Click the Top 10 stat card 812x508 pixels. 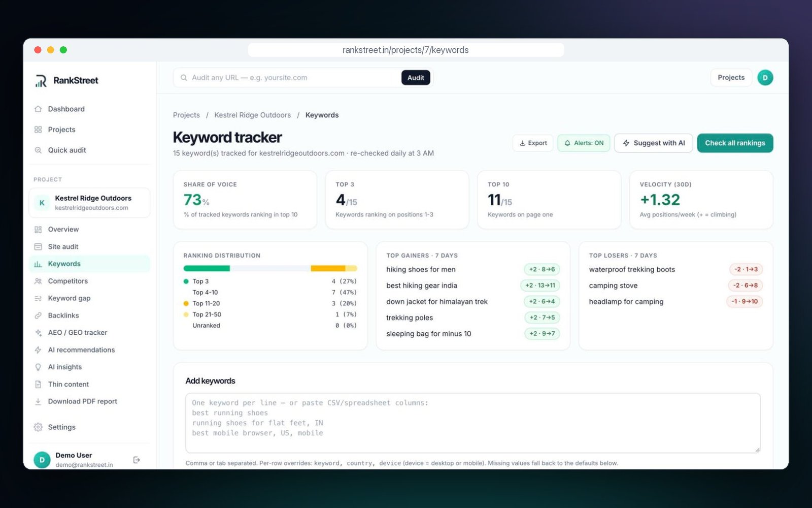click(549, 200)
